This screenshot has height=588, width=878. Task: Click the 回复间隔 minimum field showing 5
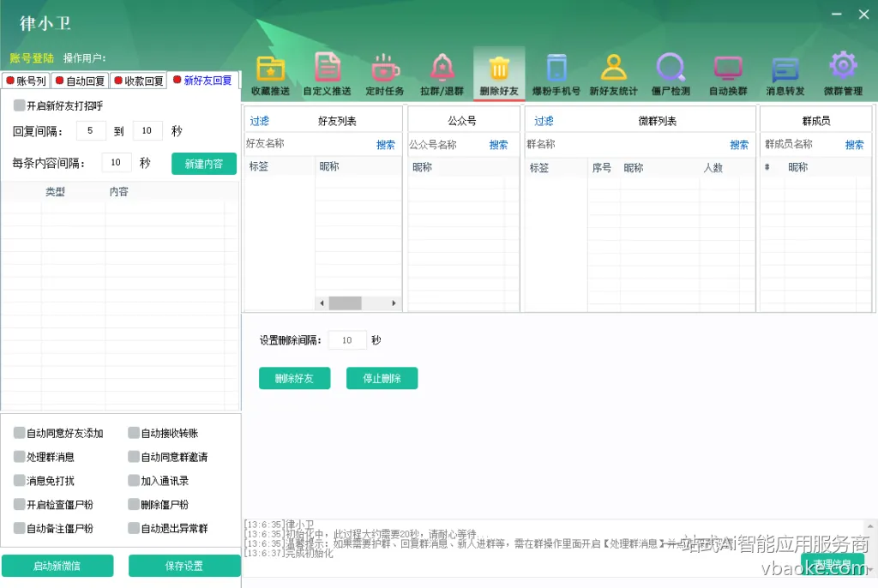(91, 130)
